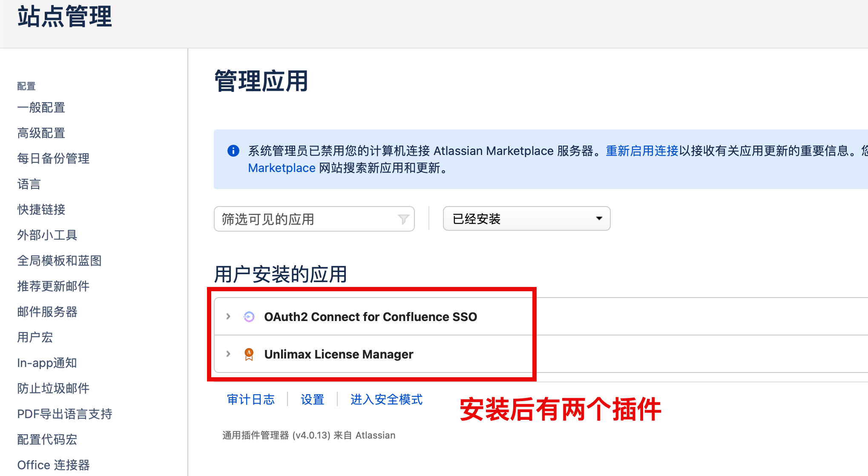868x476 pixels.
Task: Go to Office 连接器 in sidebar
Action: click(53, 465)
